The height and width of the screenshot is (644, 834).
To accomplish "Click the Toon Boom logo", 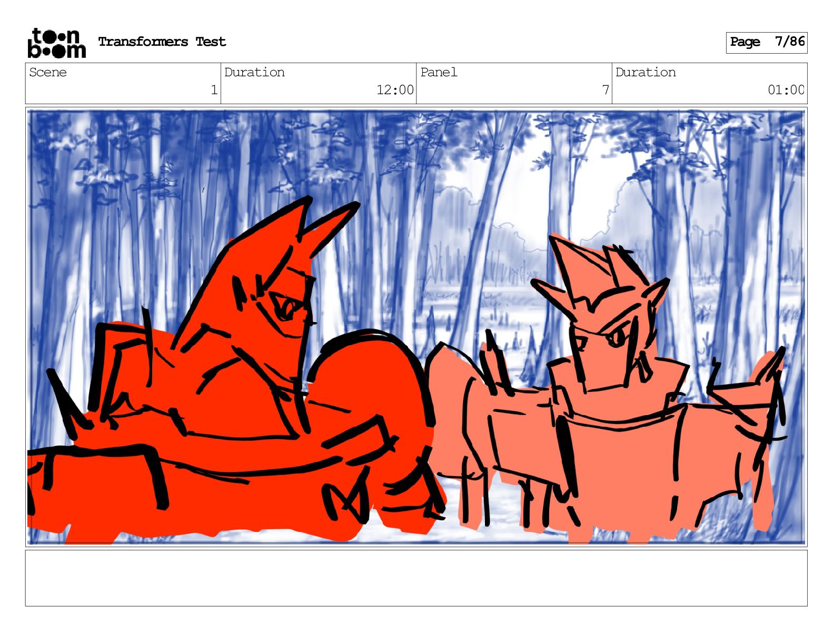I will [x=56, y=43].
